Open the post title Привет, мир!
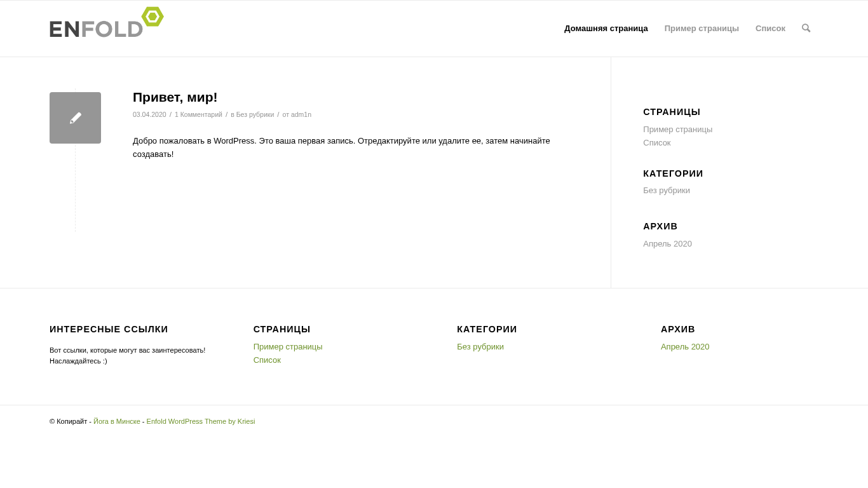This screenshot has height=488, width=868. tap(175, 97)
